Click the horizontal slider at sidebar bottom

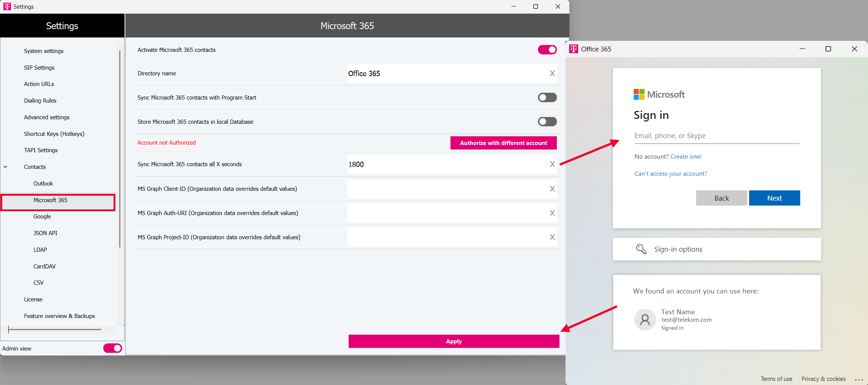click(55, 330)
